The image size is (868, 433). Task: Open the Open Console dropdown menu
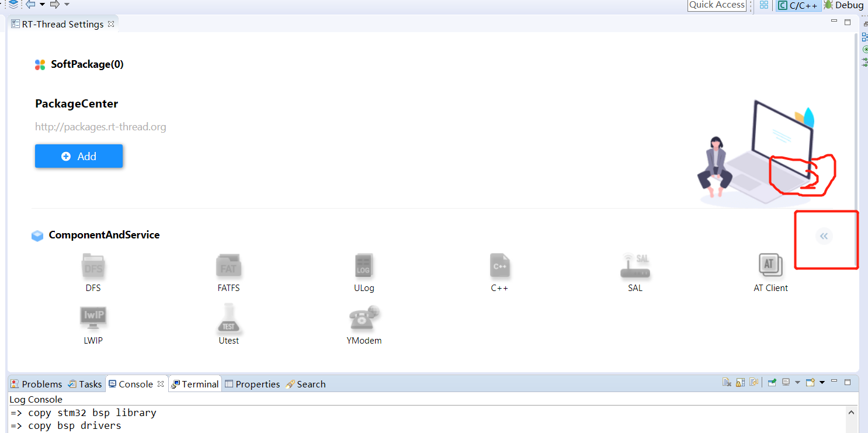[822, 382]
